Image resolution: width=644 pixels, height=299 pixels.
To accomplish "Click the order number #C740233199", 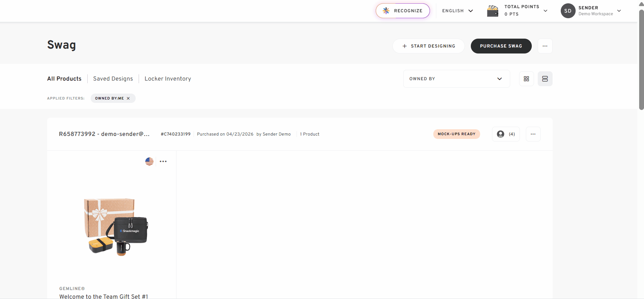I will coord(175,134).
